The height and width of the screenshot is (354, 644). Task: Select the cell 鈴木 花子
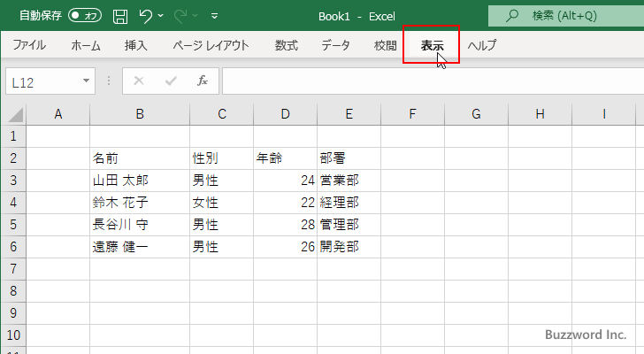point(140,203)
